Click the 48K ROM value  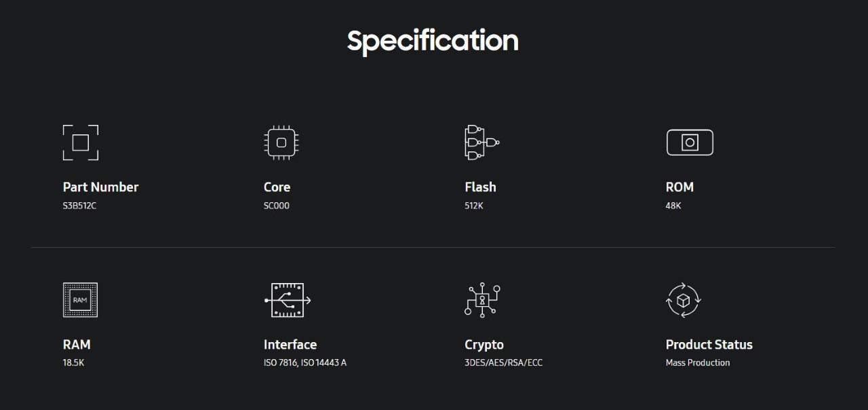673,206
